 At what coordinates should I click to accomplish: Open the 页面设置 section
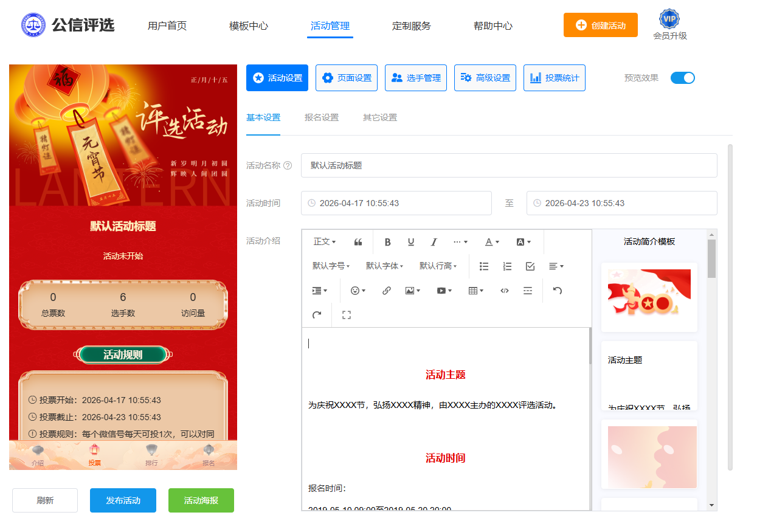pyautogui.click(x=347, y=78)
